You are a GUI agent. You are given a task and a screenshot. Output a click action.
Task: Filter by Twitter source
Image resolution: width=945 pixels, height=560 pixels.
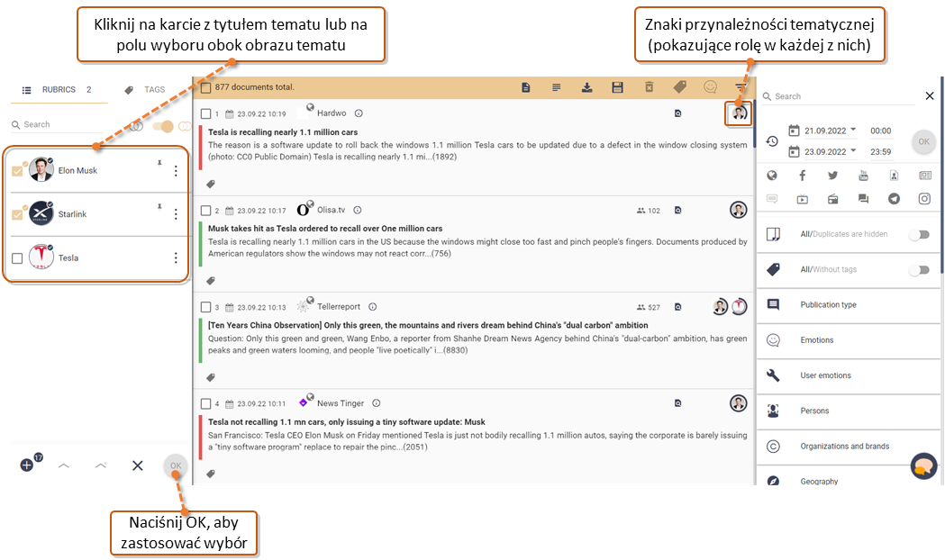832,176
